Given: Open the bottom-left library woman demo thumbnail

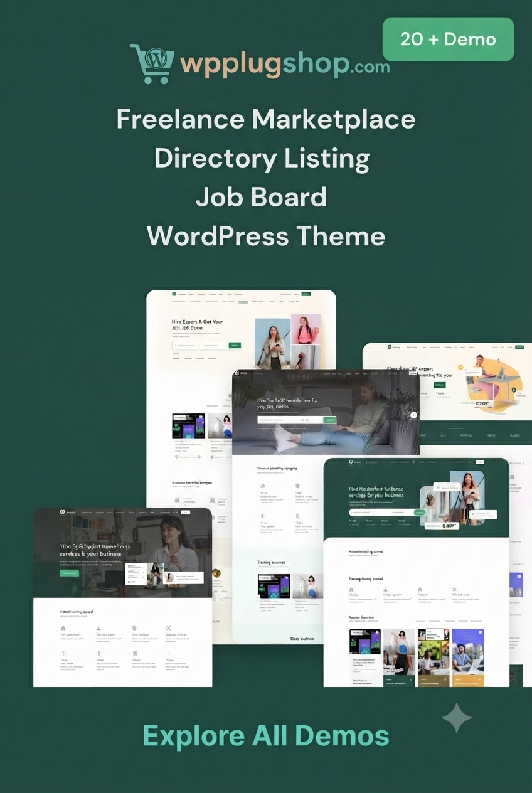Looking at the screenshot, I should coord(122,597).
